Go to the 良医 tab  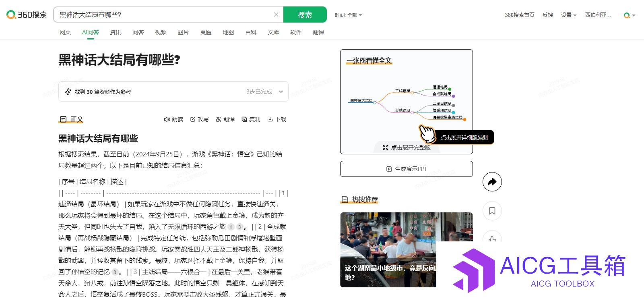tap(206, 32)
